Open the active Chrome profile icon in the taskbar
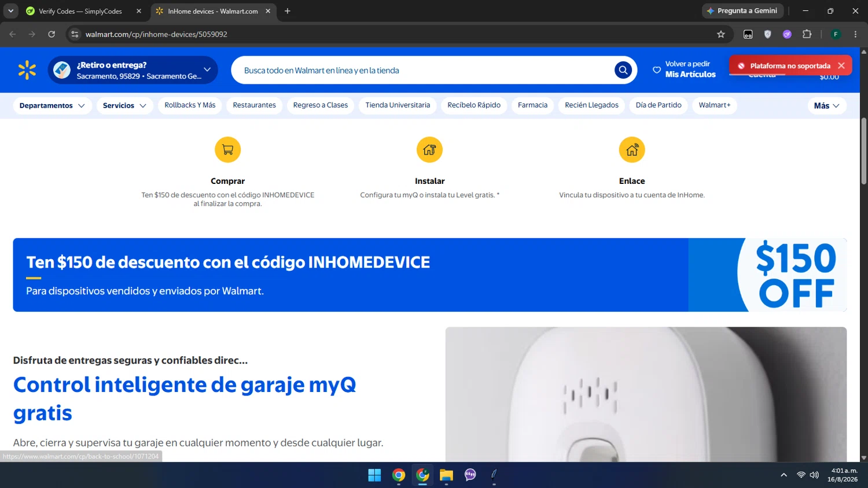 [x=422, y=475]
